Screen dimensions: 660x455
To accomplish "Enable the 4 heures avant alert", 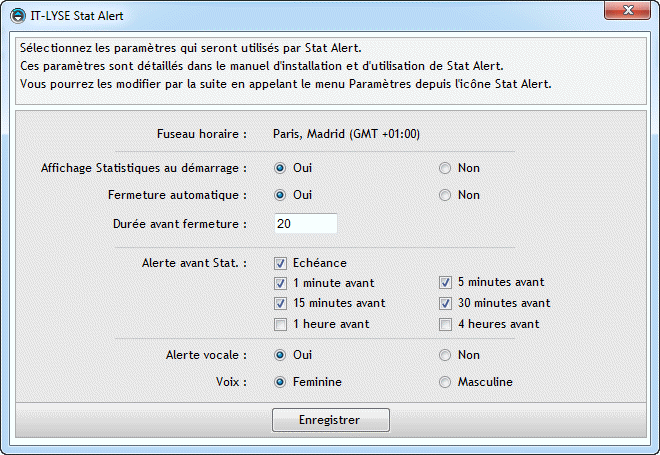I will [445, 325].
